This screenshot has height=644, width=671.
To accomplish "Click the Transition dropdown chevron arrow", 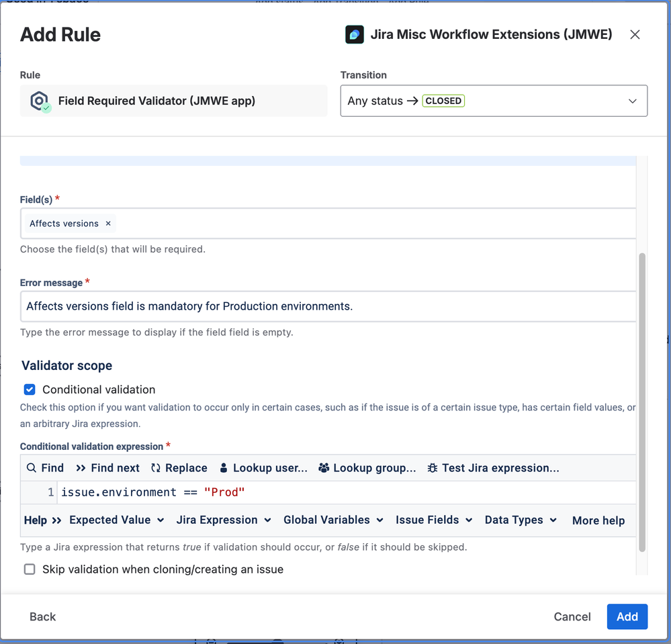I will [x=632, y=101].
